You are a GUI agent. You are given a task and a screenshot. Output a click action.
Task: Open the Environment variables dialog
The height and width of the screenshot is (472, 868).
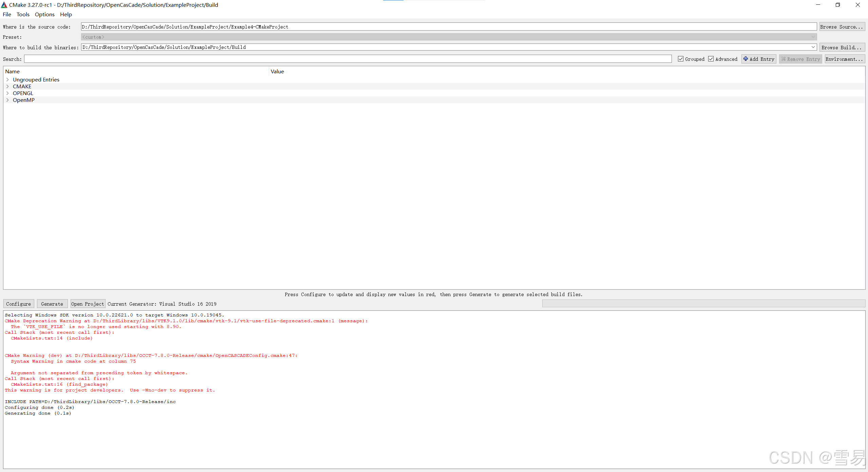coord(844,59)
